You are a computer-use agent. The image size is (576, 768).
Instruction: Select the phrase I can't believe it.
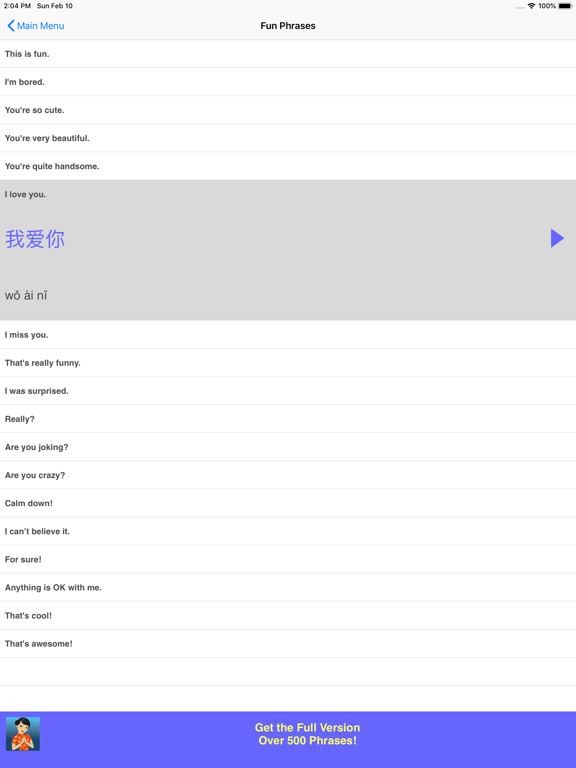[x=288, y=531]
